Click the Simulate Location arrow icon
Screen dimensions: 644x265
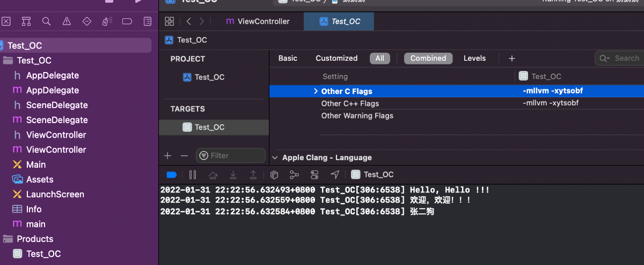pos(335,175)
